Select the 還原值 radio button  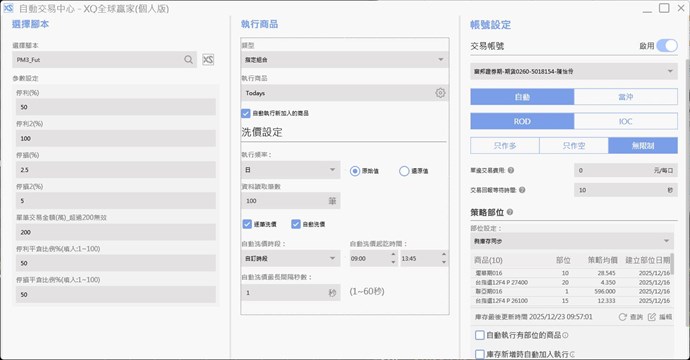[x=404, y=171]
